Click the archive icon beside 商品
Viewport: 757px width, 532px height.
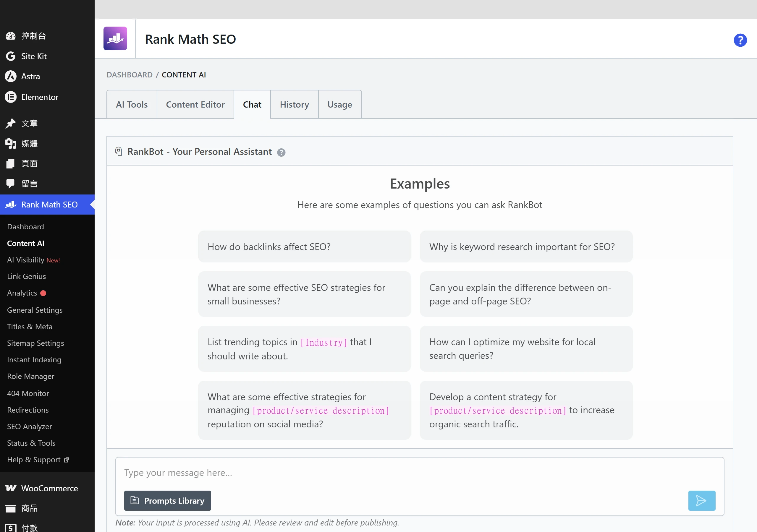click(11, 508)
